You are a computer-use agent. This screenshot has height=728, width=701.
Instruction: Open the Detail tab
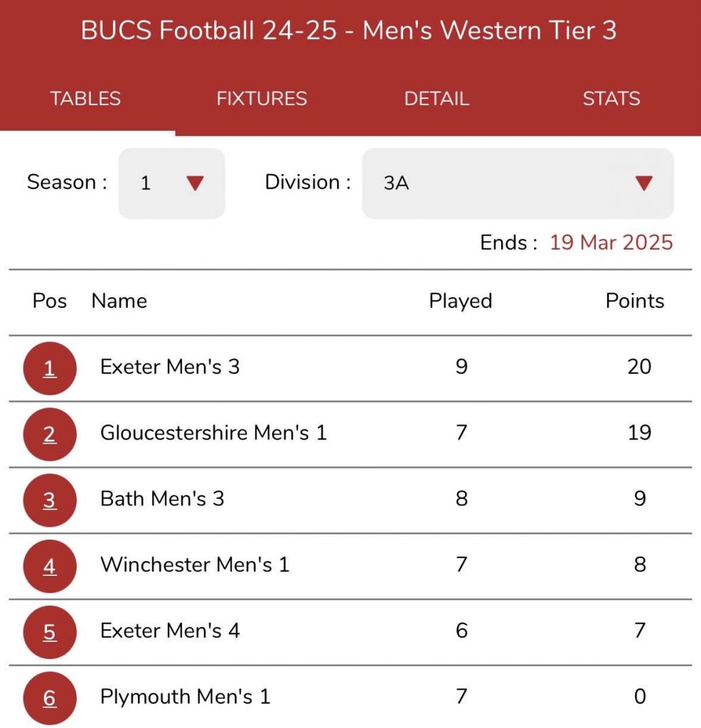[x=437, y=99]
